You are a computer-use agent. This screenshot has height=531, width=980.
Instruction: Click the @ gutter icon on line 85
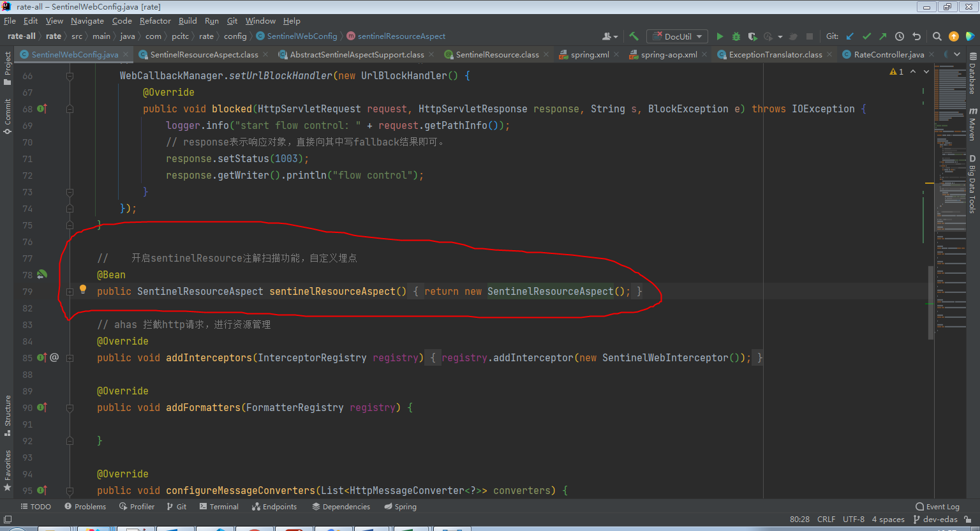[x=54, y=357]
